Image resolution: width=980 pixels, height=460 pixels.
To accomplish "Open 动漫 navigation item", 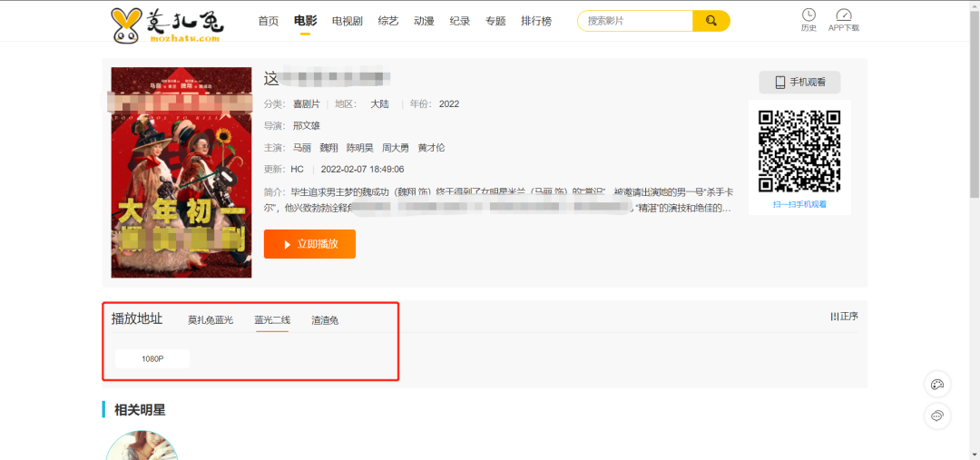I will (424, 21).
